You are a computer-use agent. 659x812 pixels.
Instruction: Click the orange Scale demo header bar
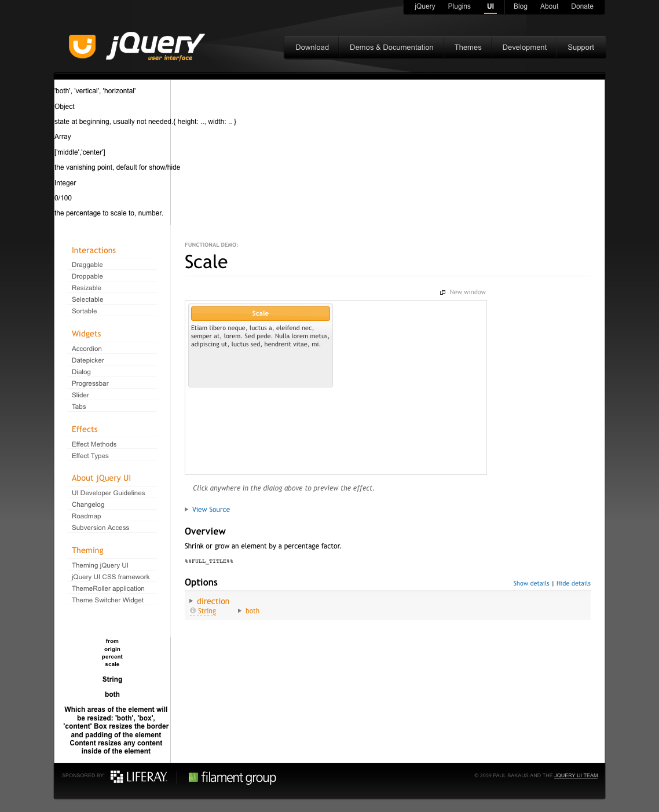pos(260,313)
